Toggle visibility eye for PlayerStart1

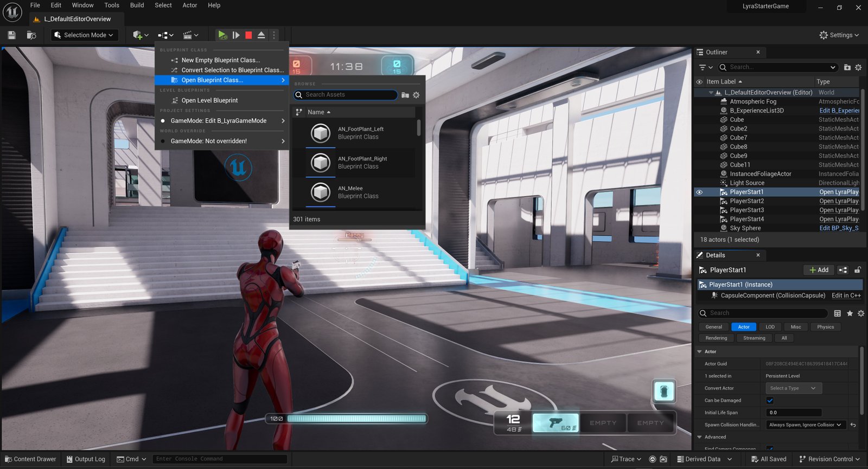tap(699, 192)
